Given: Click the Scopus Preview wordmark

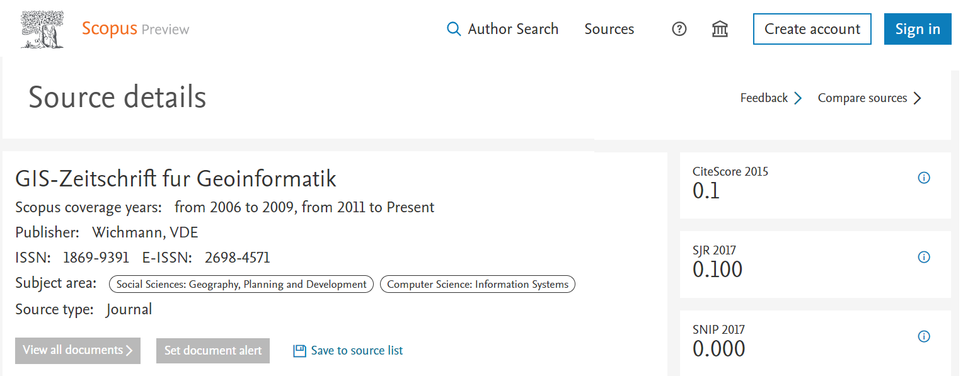Looking at the screenshot, I should [135, 28].
